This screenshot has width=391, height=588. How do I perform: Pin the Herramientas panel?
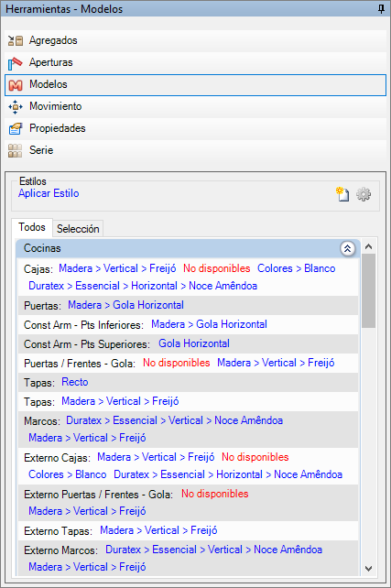point(381,8)
